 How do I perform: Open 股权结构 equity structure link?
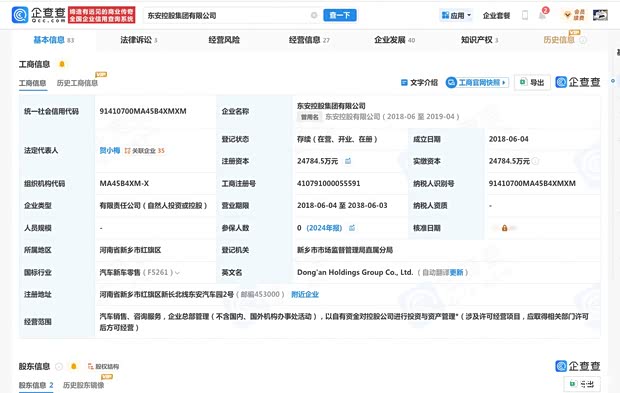click(x=103, y=367)
